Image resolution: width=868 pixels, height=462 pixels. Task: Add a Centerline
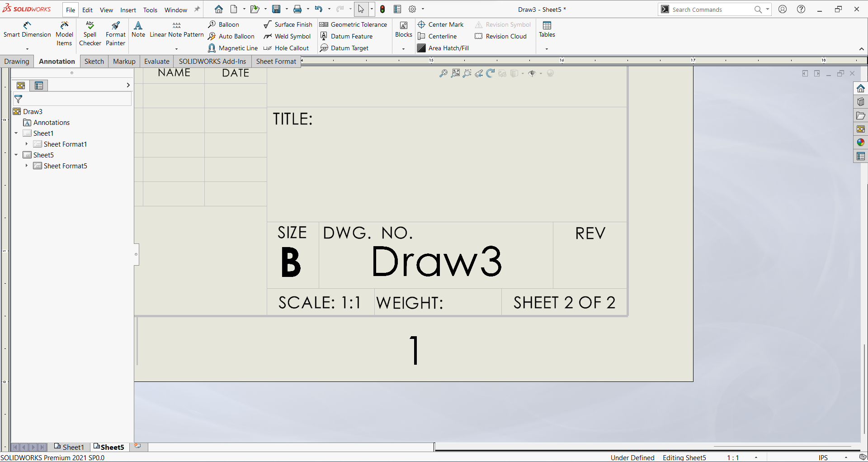[437, 36]
